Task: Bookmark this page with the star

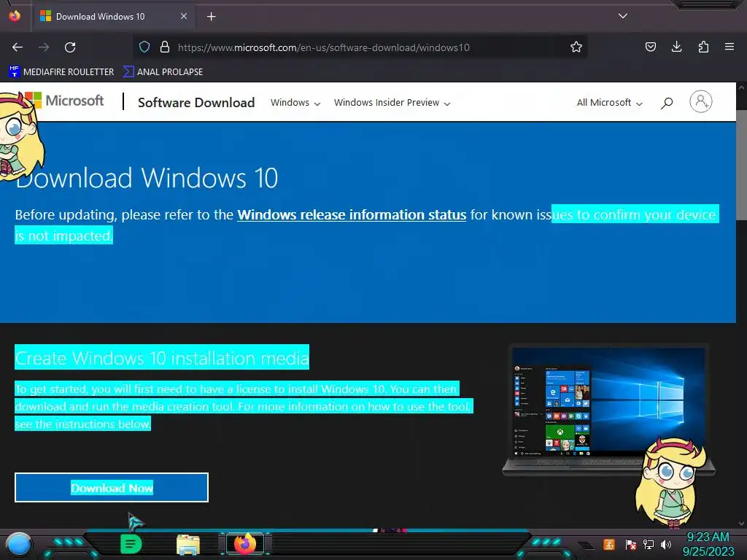Action: (576, 47)
